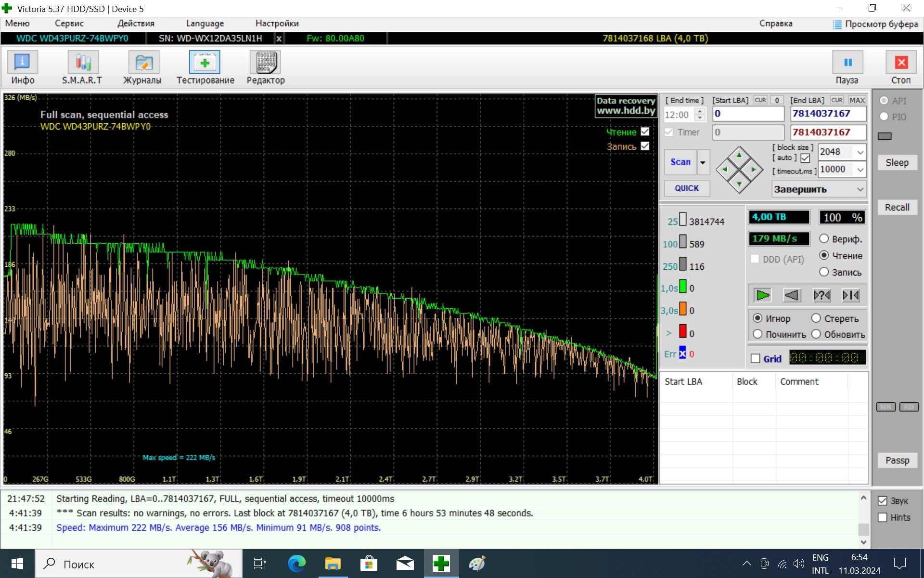Switch to the Тестирование toolbar section
This screenshot has width=924, height=578.
[x=205, y=67]
